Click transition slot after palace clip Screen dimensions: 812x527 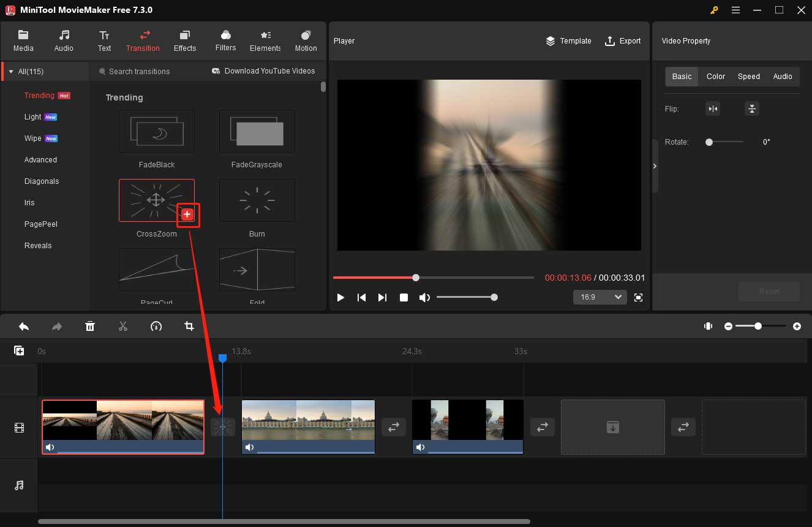pos(393,427)
